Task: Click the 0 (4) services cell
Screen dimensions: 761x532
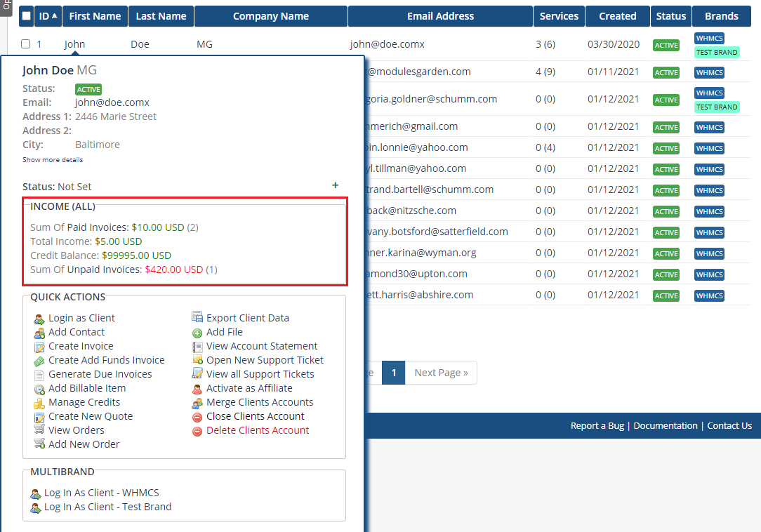Action: (545, 147)
